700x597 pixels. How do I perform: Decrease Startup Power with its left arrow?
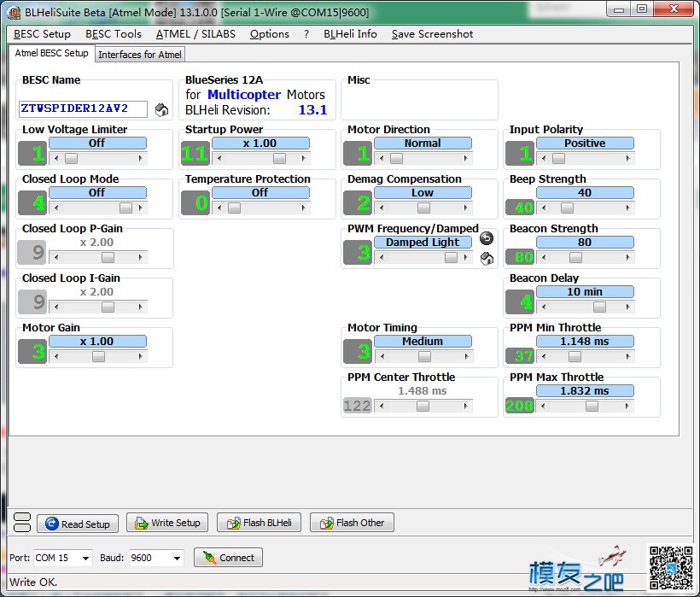click(x=219, y=158)
